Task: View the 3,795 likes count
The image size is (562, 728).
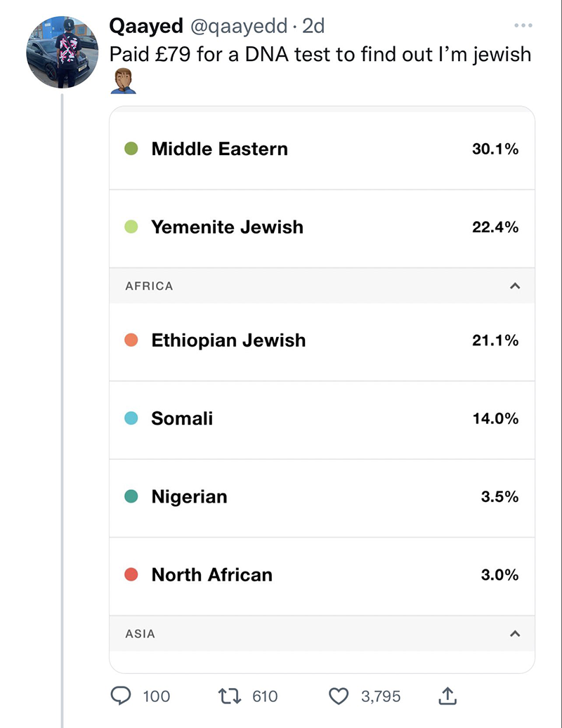Action: click(x=380, y=696)
